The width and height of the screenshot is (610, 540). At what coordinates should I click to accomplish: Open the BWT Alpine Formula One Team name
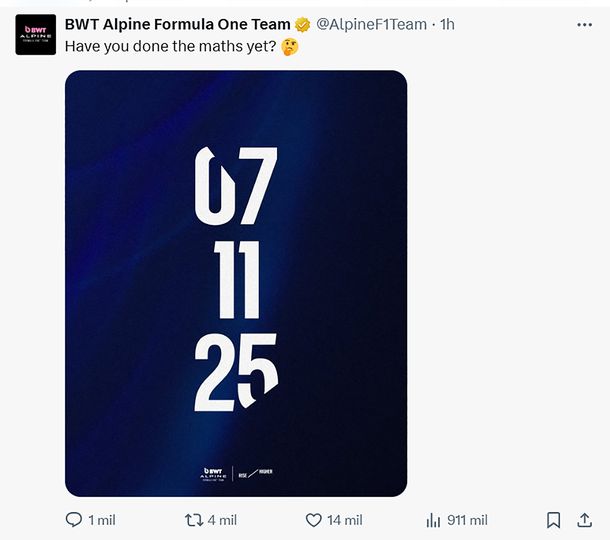click(x=176, y=24)
